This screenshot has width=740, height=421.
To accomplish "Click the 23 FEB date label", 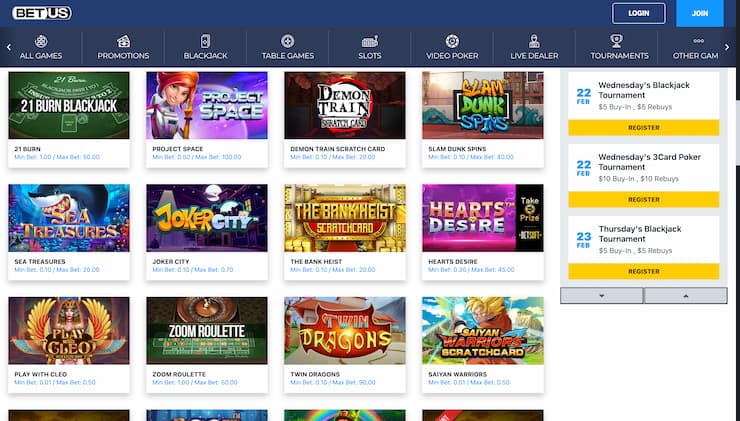I will 583,239.
